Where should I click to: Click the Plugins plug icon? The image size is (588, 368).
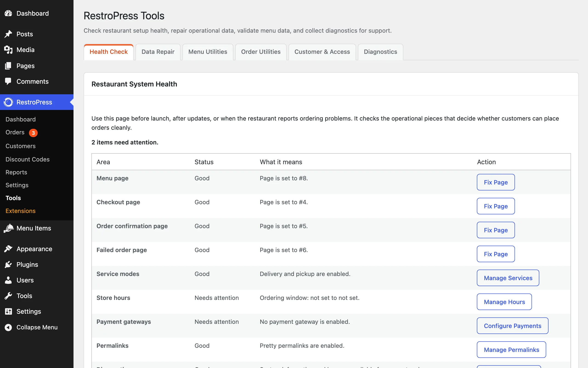tap(8, 264)
